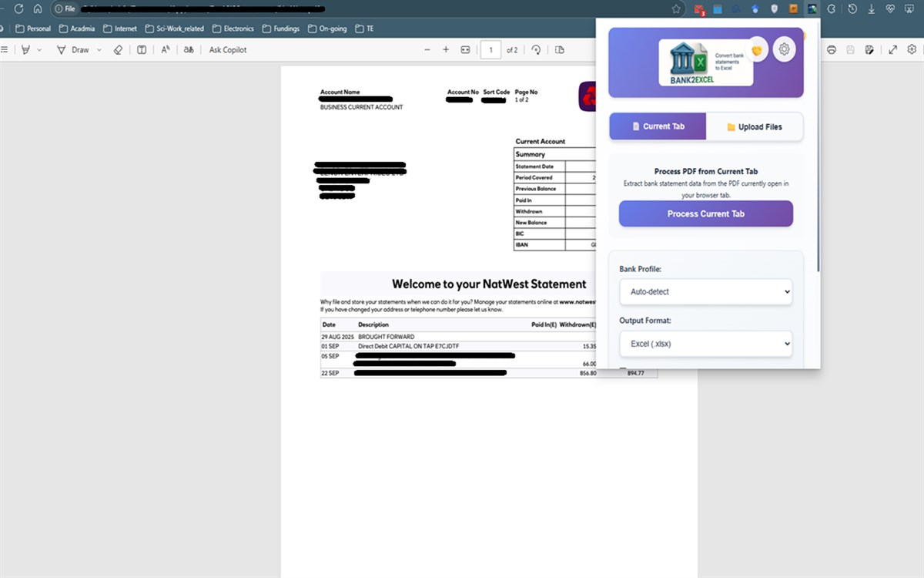Viewport: 924px width, 578px height.
Task: Open the Internet bookmarks folder
Action: pos(119,29)
